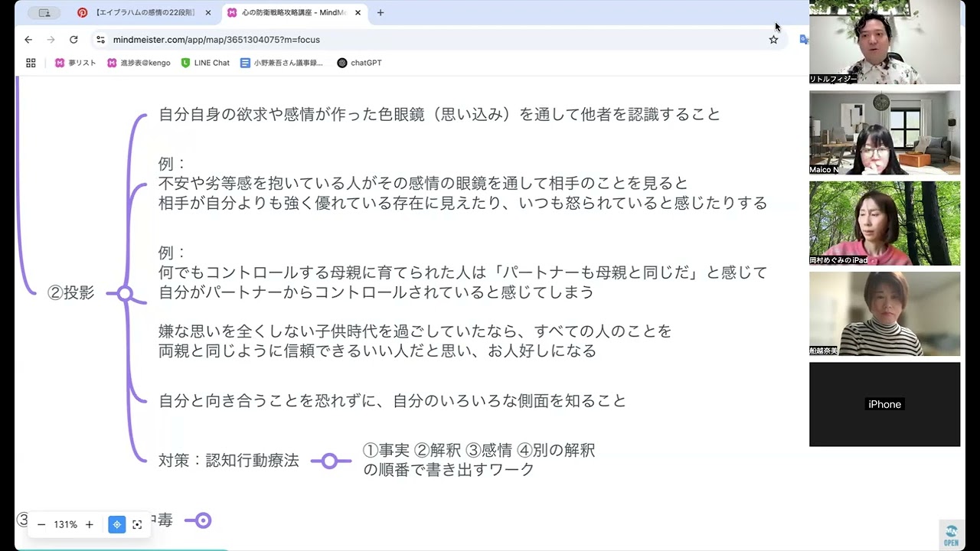This screenshot has height=551, width=980.
Task: Close the Pinterest エイブラハム tab
Action: tap(207, 13)
